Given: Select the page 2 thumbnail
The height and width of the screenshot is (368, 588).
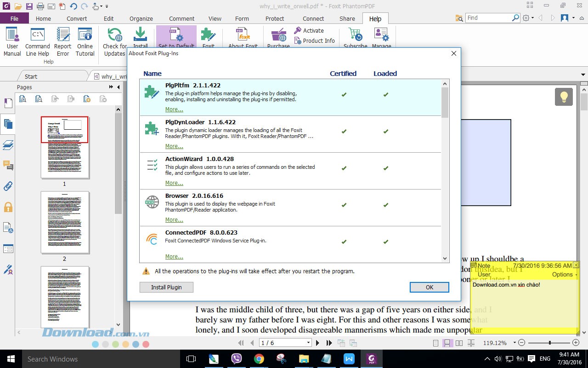Looking at the screenshot, I should tap(65, 223).
